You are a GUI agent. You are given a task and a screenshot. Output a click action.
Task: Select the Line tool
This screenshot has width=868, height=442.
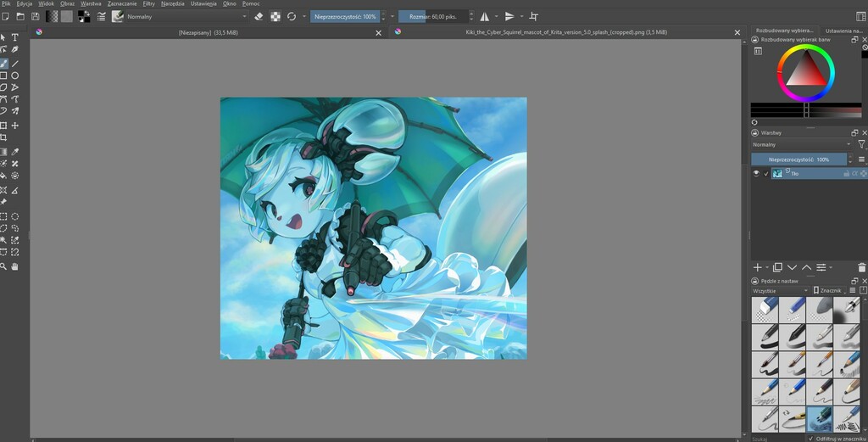[x=15, y=64]
